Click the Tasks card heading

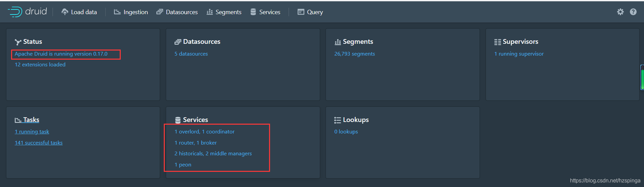(x=31, y=120)
